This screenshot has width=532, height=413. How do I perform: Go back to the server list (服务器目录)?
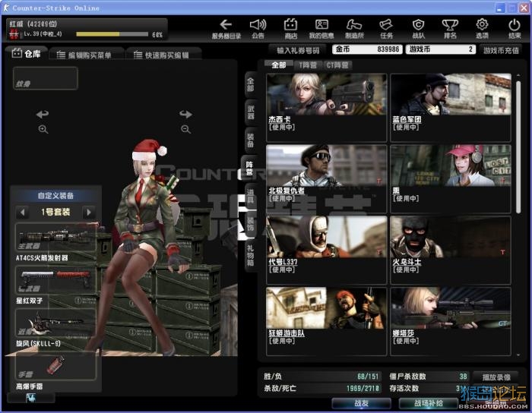226,28
